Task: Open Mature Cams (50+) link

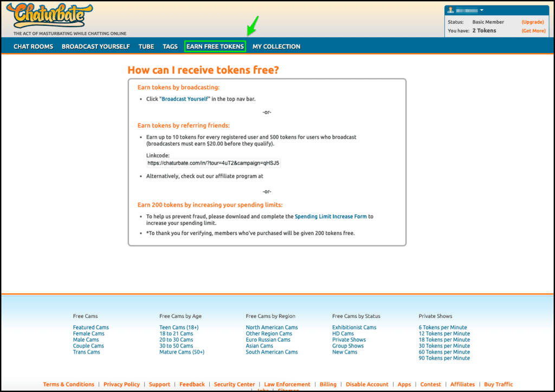Action: coord(182,352)
